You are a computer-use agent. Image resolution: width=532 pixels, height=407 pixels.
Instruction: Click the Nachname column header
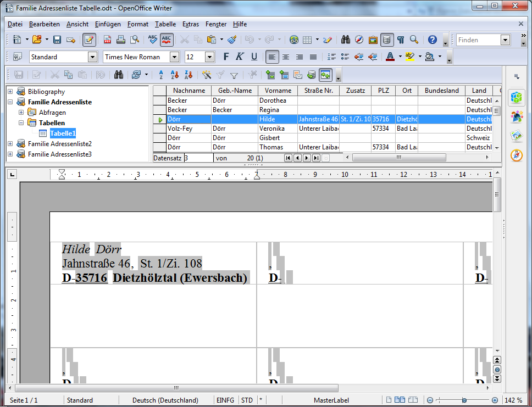(189, 91)
